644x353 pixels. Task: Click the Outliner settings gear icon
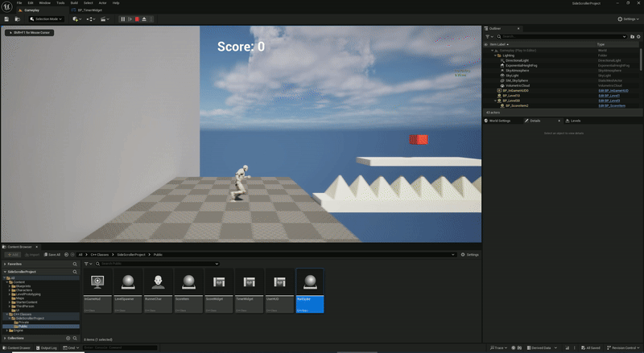pos(638,36)
